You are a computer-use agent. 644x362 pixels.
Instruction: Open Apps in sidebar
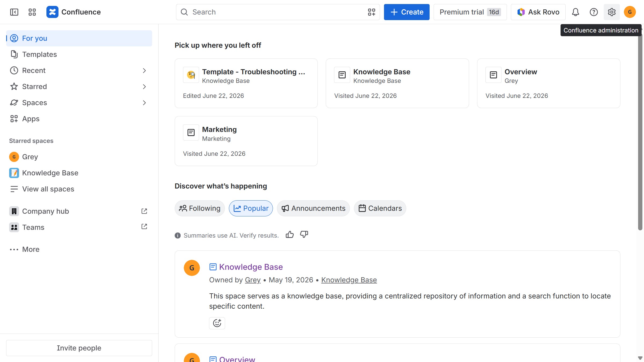pyautogui.click(x=79, y=119)
